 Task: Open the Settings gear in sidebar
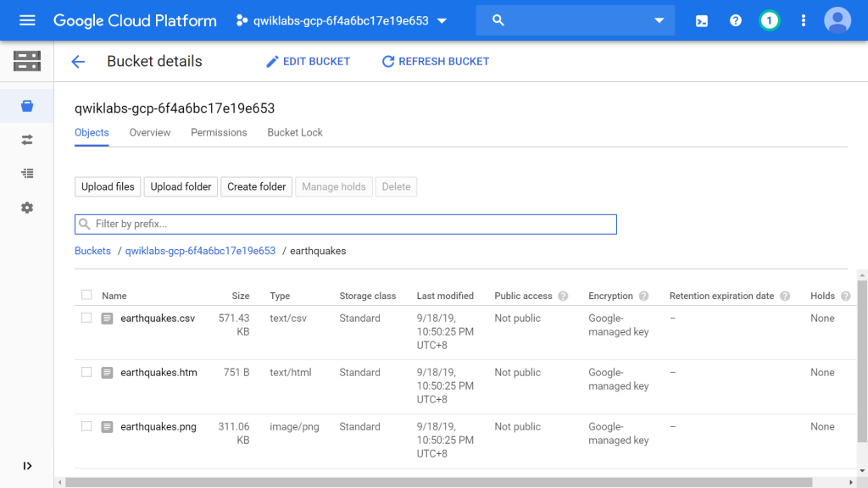coord(27,208)
